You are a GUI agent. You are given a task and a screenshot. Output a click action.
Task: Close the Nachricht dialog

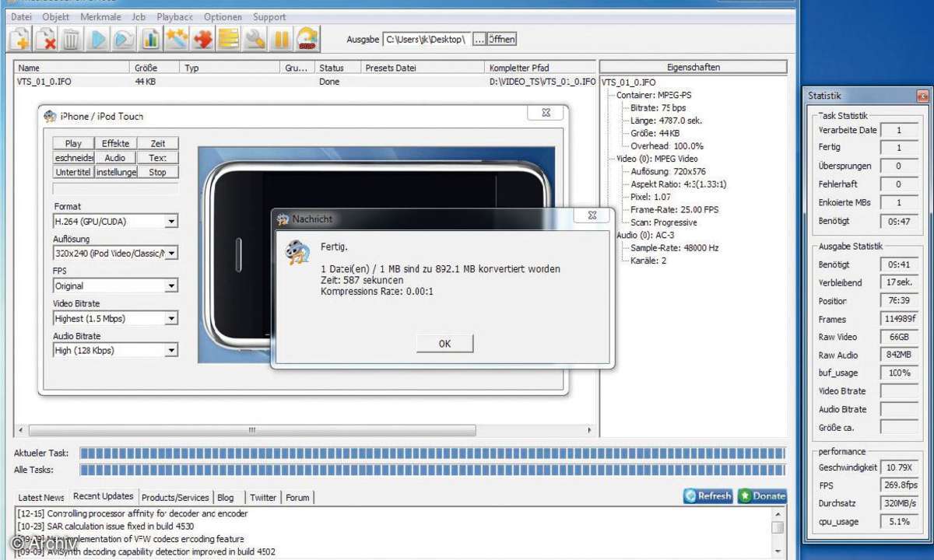tap(592, 215)
